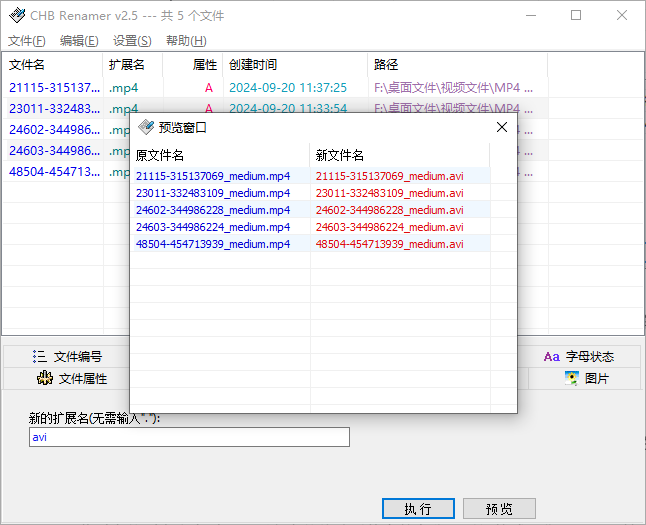Screen dimensions: 646x525
Task: Click new name 48504-454713939_medium.avi
Action: click(x=390, y=244)
